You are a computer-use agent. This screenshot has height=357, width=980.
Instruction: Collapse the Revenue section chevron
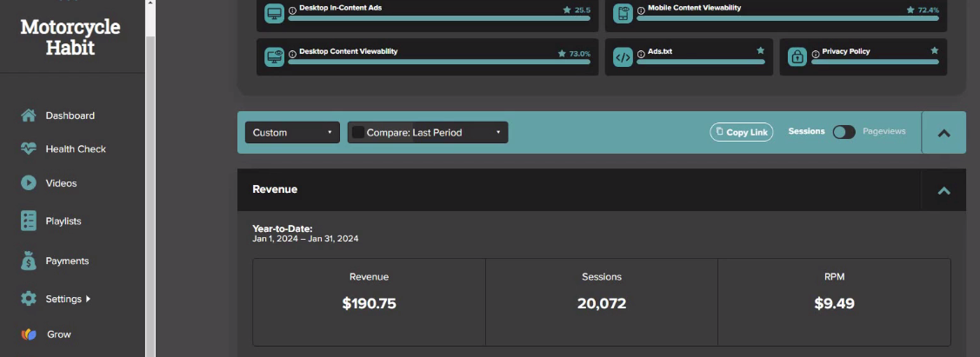click(x=943, y=189)
